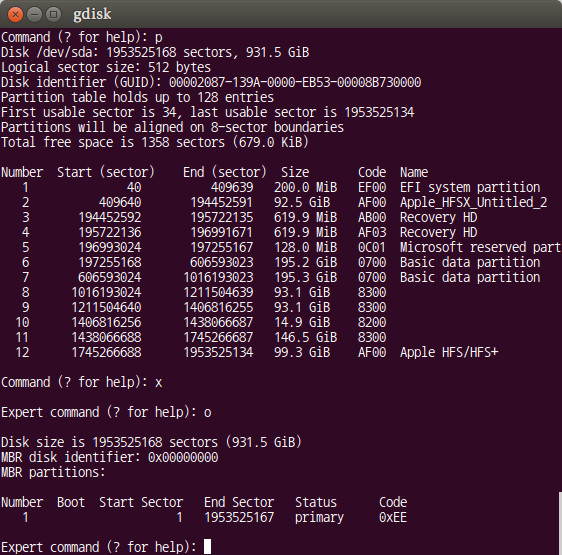Click the 'Size' column header

click(x=295, y=172)
